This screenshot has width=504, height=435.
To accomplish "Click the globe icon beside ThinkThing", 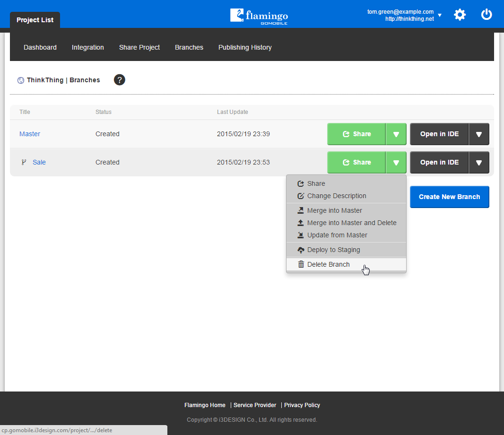I will click(21, 80).
